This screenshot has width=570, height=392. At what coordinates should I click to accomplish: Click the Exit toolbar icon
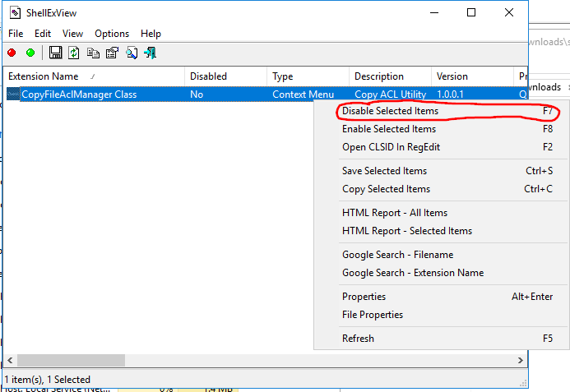[x=151, y=53]
